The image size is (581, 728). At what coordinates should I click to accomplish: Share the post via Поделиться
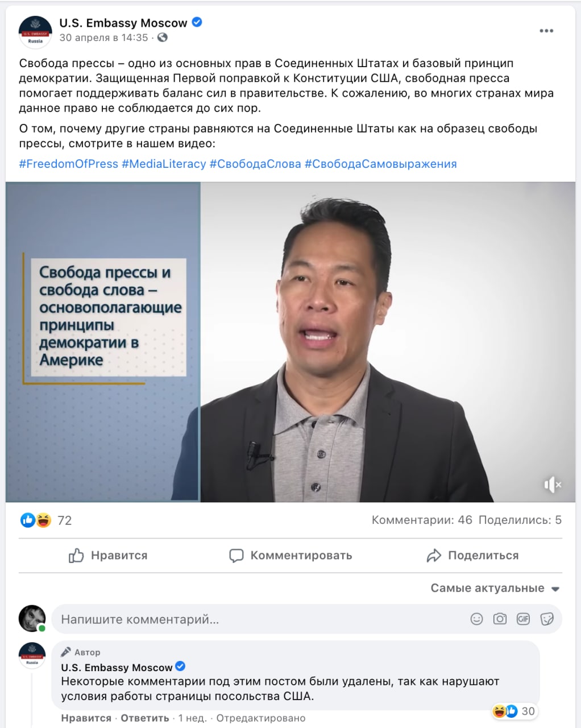click(x=472, y=555)
